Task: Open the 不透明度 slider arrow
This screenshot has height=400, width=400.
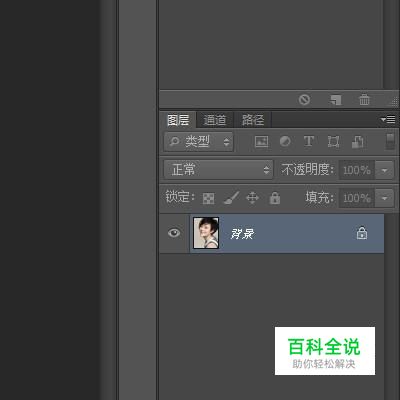Action: pos(384,170)
